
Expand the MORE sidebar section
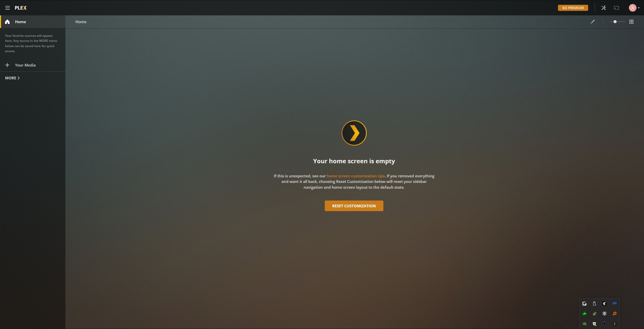click(x=12, y=78)
